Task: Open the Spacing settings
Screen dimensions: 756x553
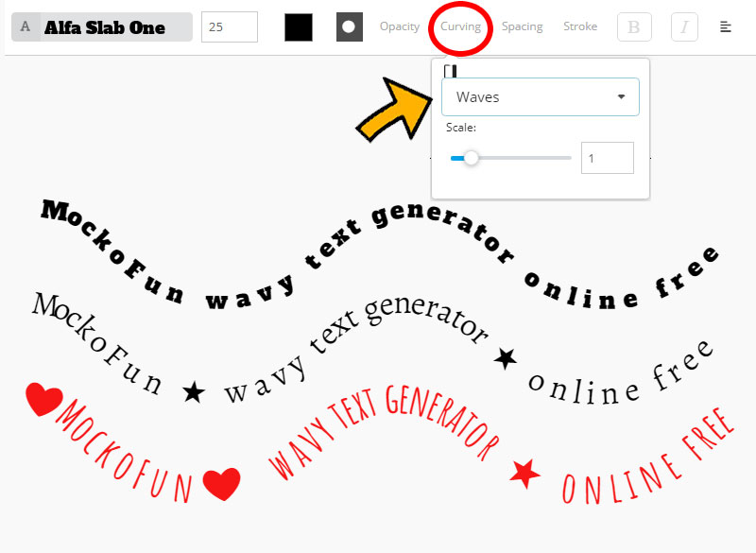Action: tap(523, 26)
